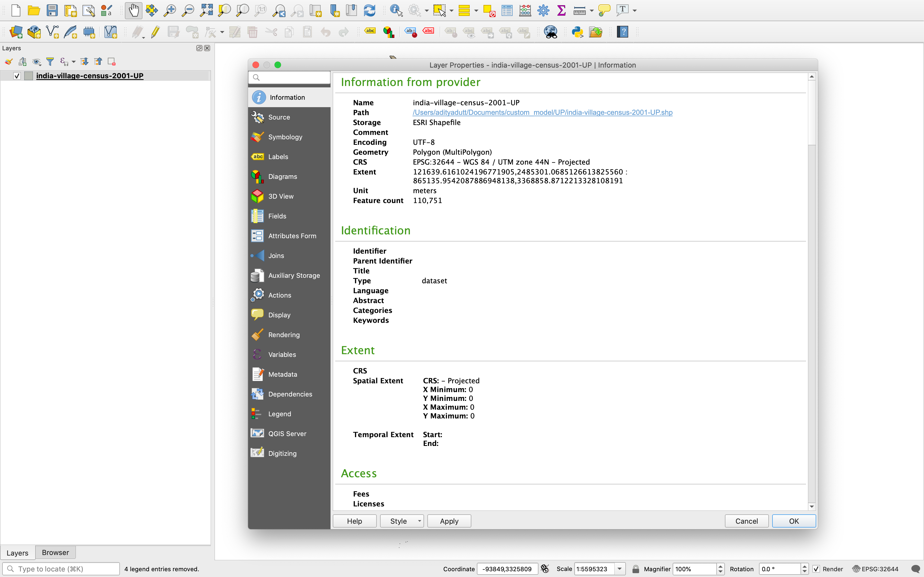Screen dimensions: 924x577
Task: Open the shapefile path link
Action: tap(542, 113)
